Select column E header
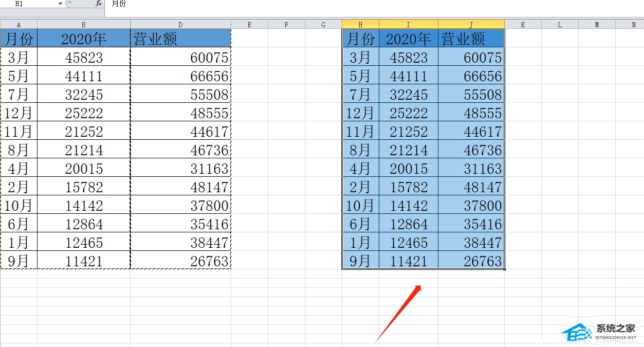Screen dimensions: 644x347 (x=249, y=24)
